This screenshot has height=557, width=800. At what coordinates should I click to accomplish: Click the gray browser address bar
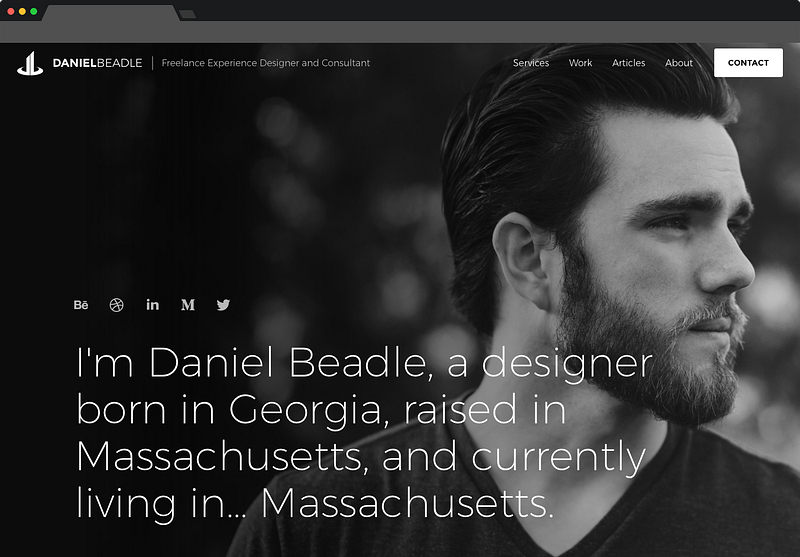pos(400,32)
